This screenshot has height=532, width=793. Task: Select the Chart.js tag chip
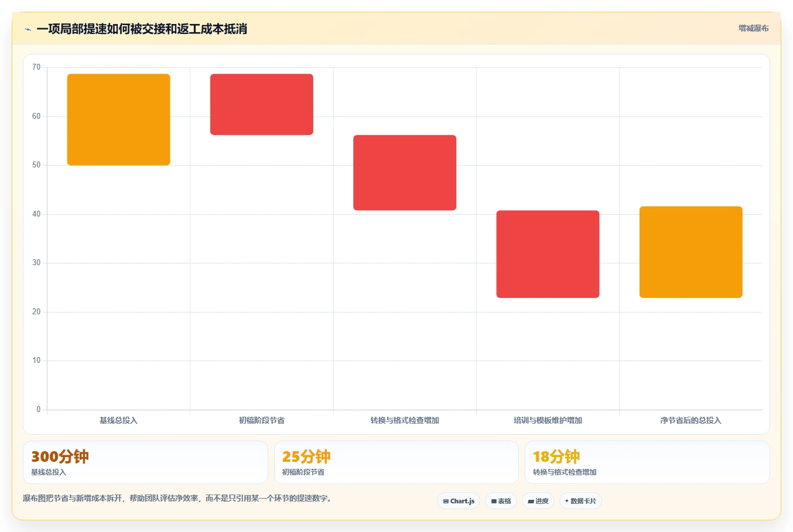click(459, 501)
